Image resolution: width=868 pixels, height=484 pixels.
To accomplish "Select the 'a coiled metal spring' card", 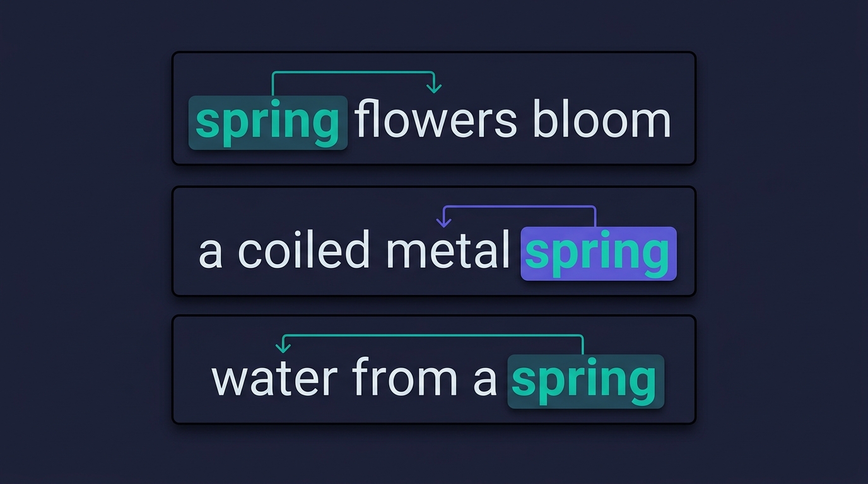I will pos(434,241).
